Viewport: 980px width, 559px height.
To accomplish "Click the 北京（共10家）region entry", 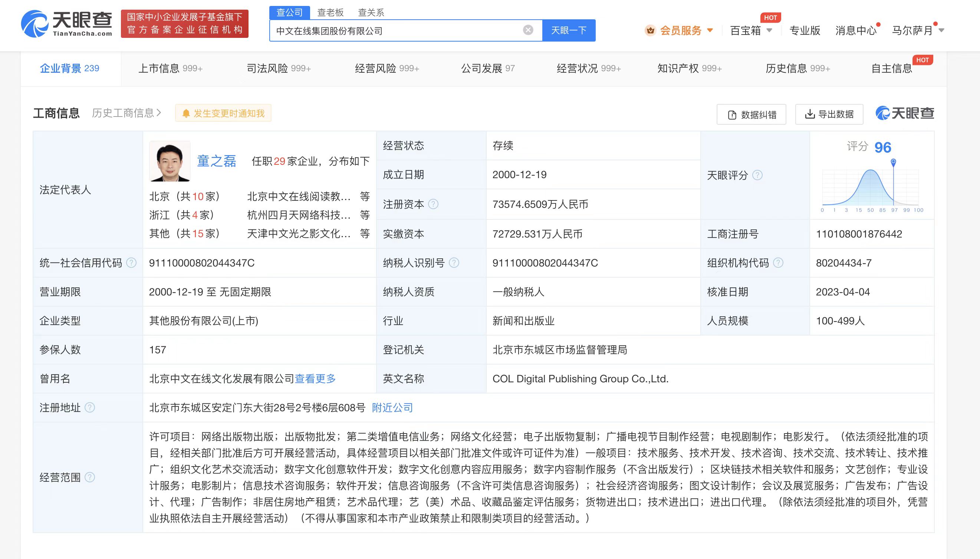I will 184,196.
